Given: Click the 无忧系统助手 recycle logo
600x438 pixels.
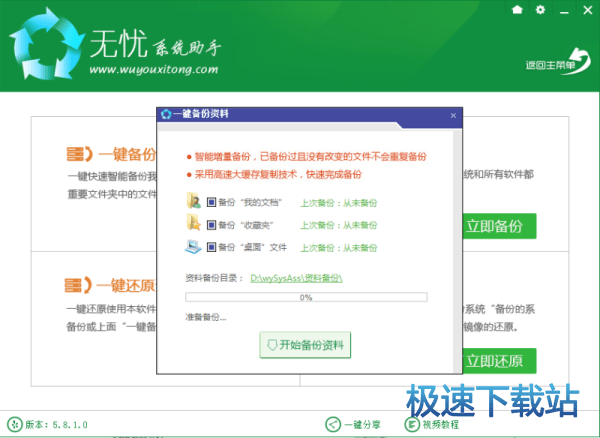Looking at the screenshot, I should tap(47, 45).
